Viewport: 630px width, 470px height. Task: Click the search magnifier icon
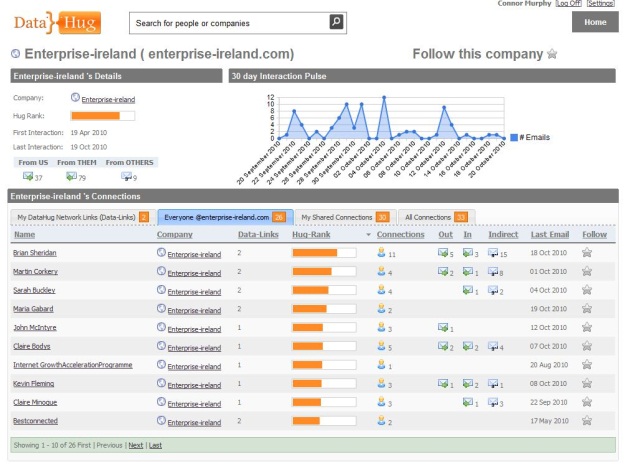[x=337, y=22]
